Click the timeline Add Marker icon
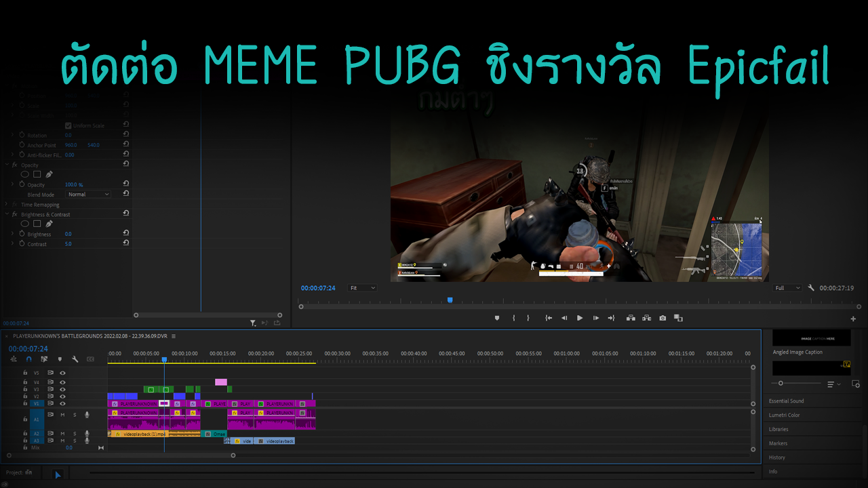 point(60,359)
